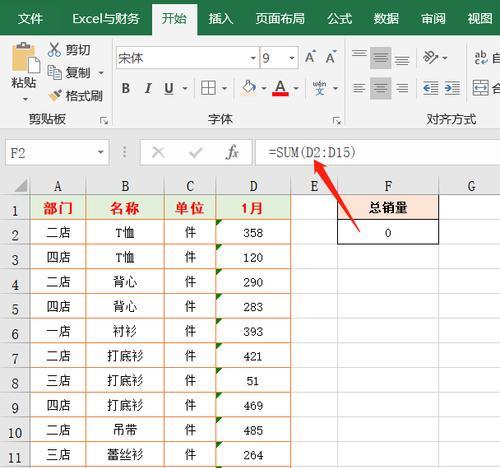Increase font size with larger A

[x=310, y=57]
